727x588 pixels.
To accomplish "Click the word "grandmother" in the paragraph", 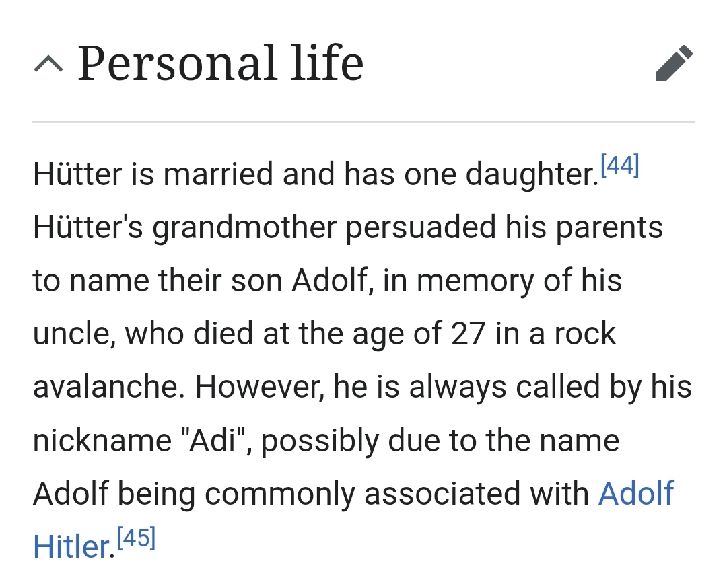I will (x=244, y=228).
